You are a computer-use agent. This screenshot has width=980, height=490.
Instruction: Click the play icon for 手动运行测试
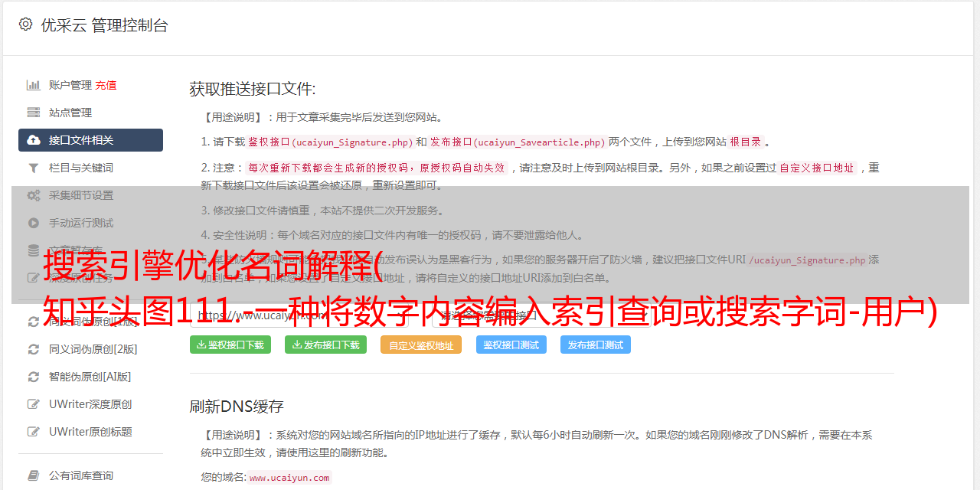[34, 223]
